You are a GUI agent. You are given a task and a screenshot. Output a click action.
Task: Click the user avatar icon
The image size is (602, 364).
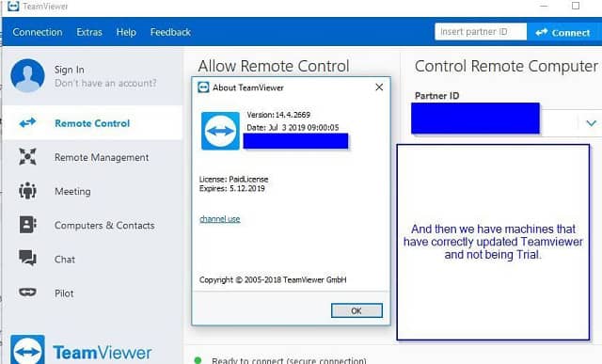[x=27, y=75]
